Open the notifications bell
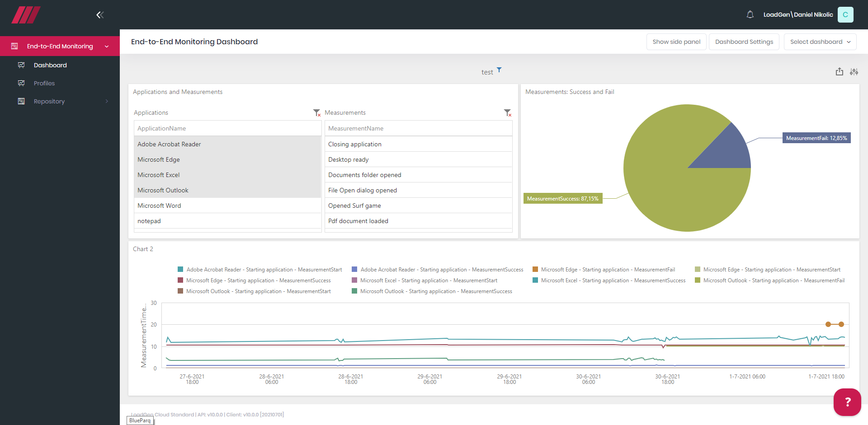This screenshot has width=868, height=425. coord(750,14)
